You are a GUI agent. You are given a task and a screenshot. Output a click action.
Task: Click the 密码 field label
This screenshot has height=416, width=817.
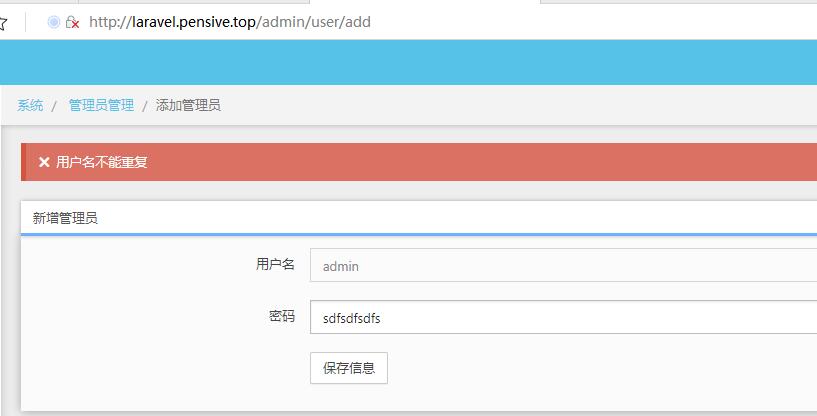(x=281, y=317)
